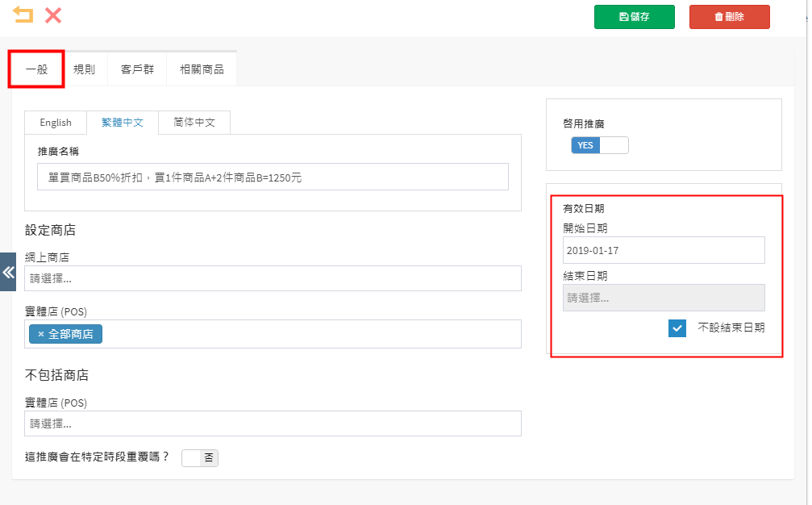The image size is (812, 505).
Task: Click the 有效日期 heading text
Action: click(584, 209)
